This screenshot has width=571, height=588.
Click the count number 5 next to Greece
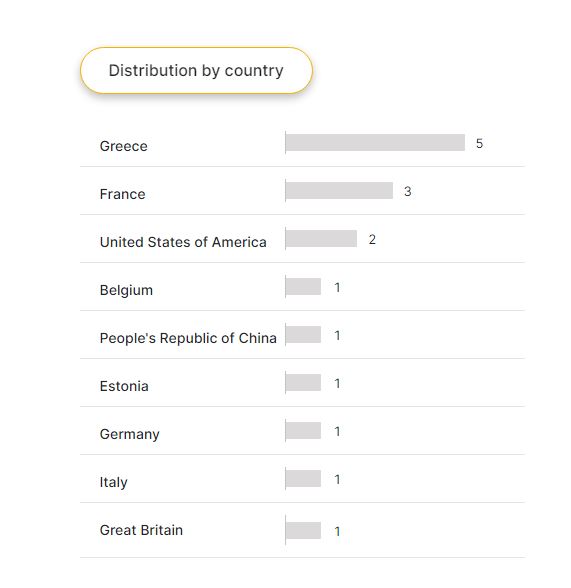point(480,143)
